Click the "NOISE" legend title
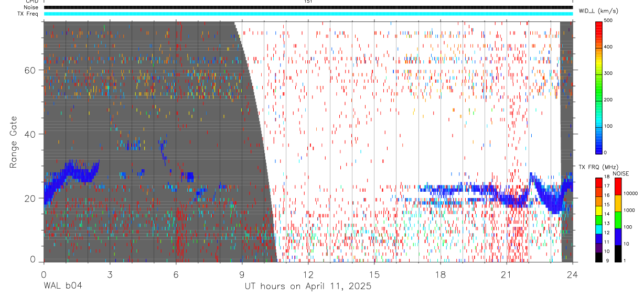644x297 pixels. tap(621, 173)
